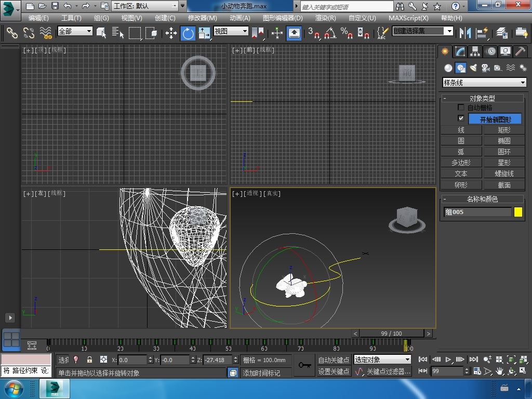Open the 渲染(R) menu

coord(325,18)
